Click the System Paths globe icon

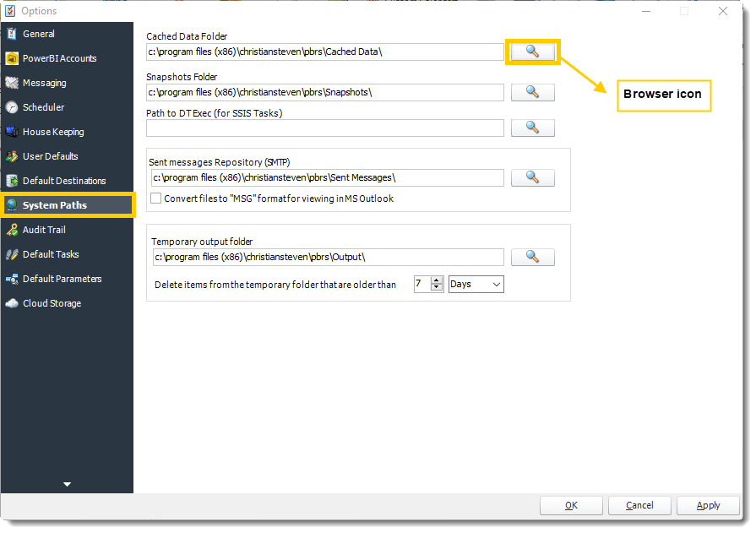point(12,205)
